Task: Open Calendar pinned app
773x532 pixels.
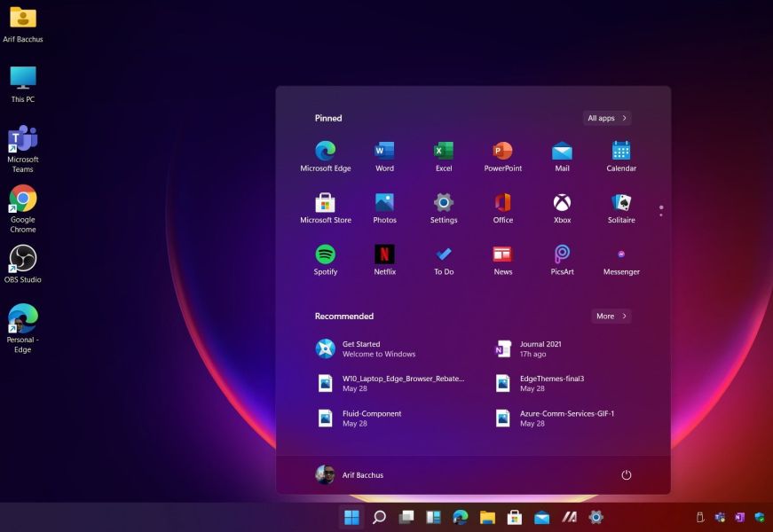Action: pos(621,156)
